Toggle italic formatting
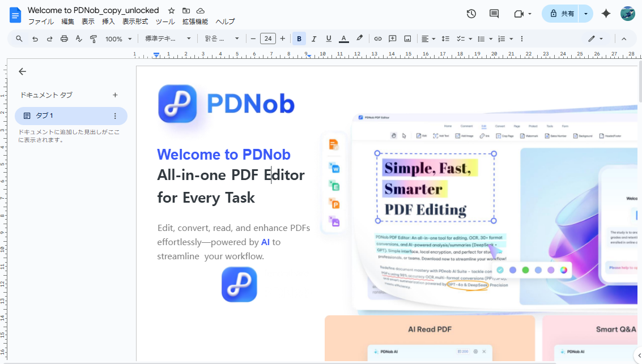Screen dimensions: 642x364 tap(314, 39)
